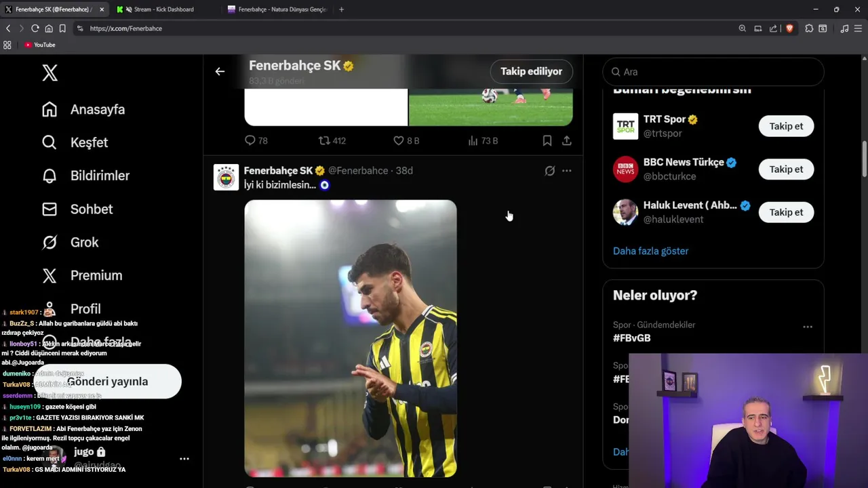Open the player photo in the post

tap(351, 338)
